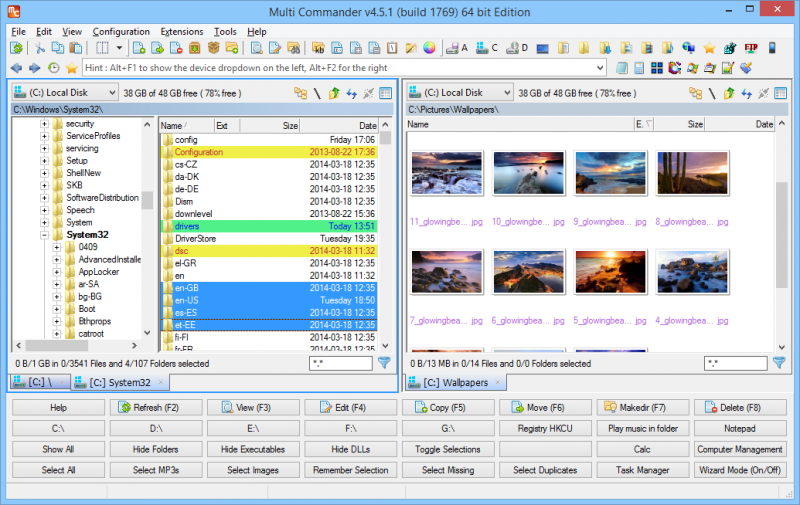Image resolution: width=800 pixels, height=505 pixels.
Task: Click the Show All button
Action: 58,449
